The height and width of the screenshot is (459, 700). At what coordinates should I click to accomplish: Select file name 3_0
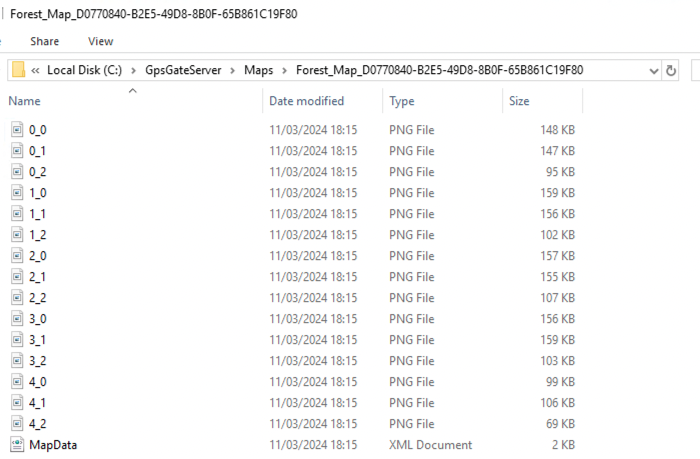coord(38,319)
